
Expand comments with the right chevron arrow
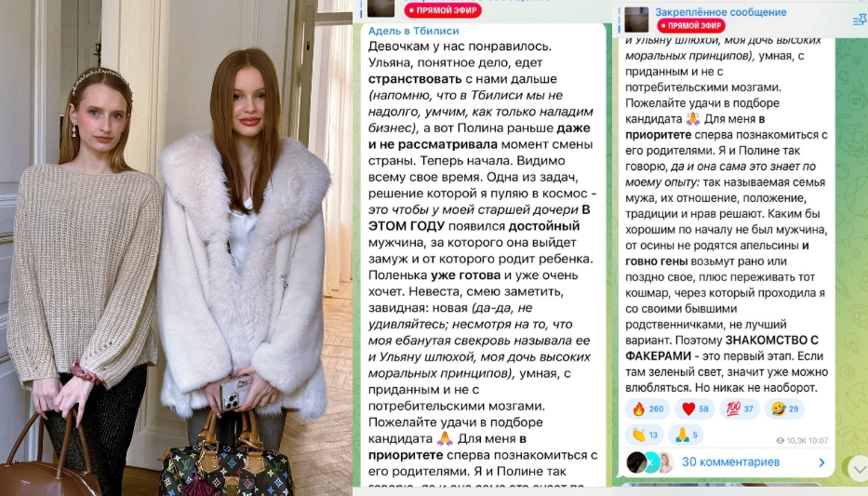(x=821, y=462)
